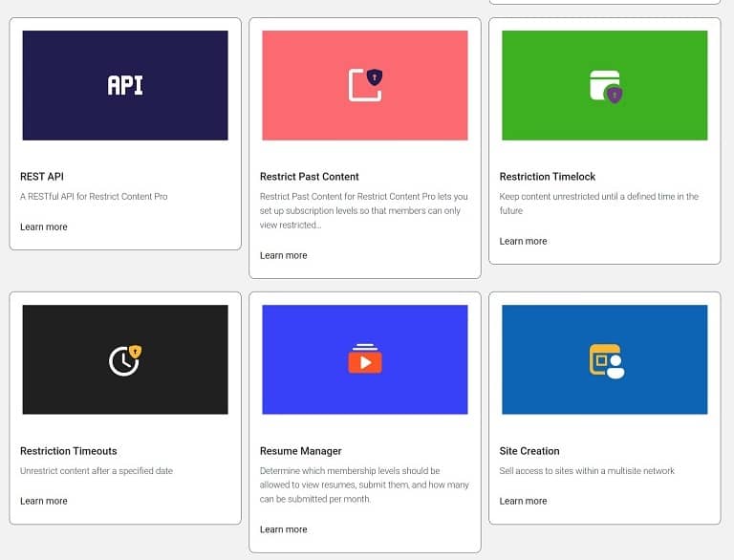The width and height of the screenshot is (734, 560).
Task: Click the clock shield icon for Restriction Timeouts
Action: (x=125, y=360)
